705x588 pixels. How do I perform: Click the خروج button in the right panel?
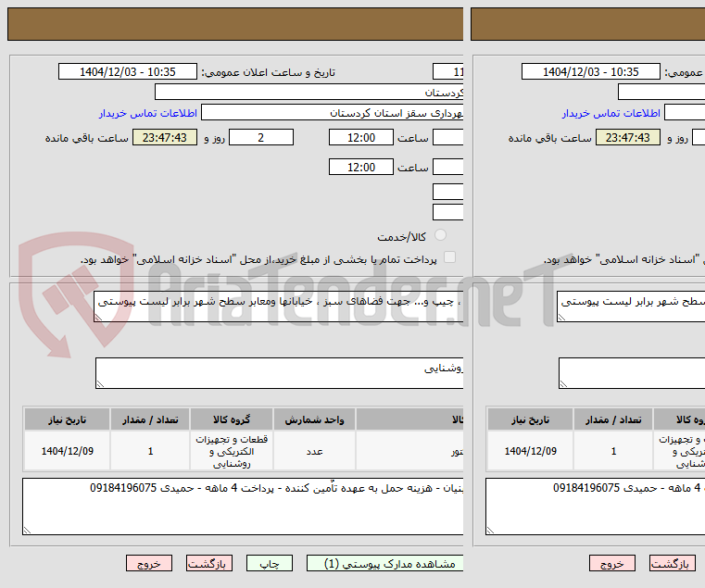[612, 563]
